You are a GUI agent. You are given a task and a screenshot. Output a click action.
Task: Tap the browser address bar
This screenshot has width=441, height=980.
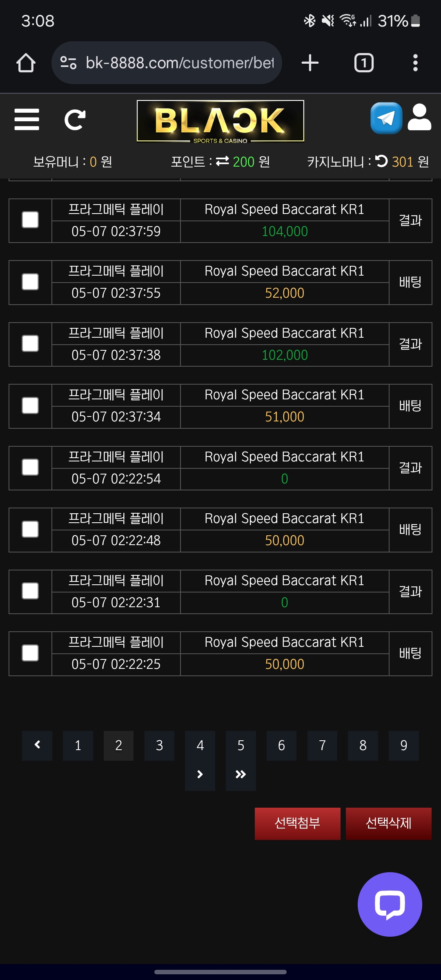171,63
